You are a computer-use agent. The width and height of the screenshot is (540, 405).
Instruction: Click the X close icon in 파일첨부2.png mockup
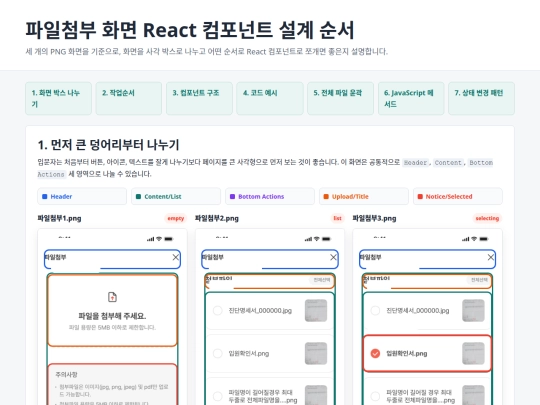point(333,257)
